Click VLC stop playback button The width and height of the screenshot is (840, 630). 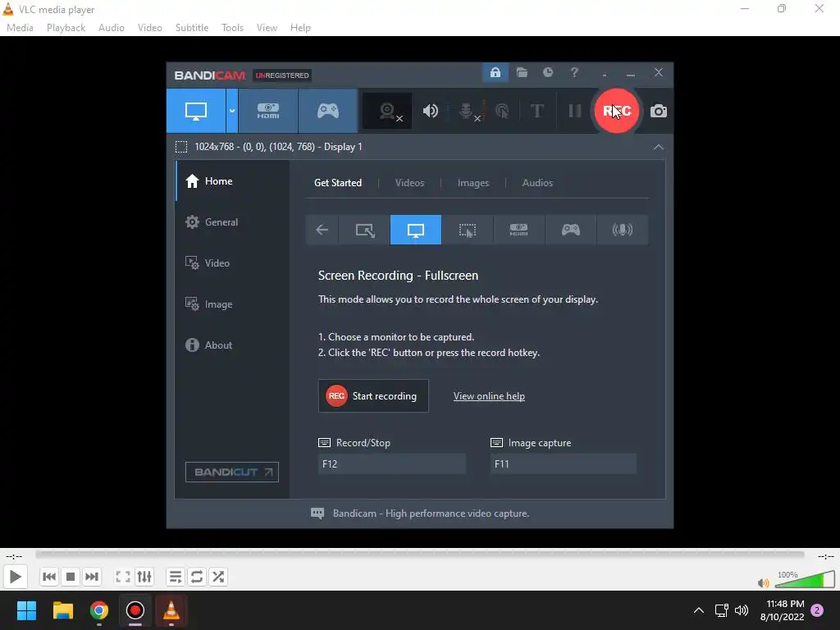click(x=71, y=577)
